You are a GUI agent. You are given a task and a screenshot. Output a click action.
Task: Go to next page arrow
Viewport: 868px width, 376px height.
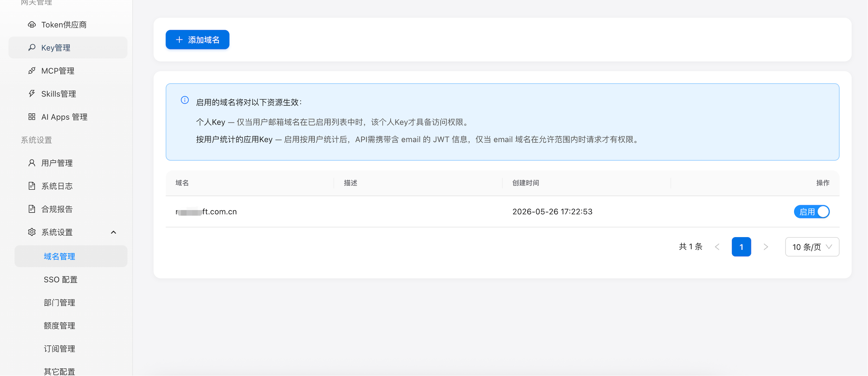[766, 247]
